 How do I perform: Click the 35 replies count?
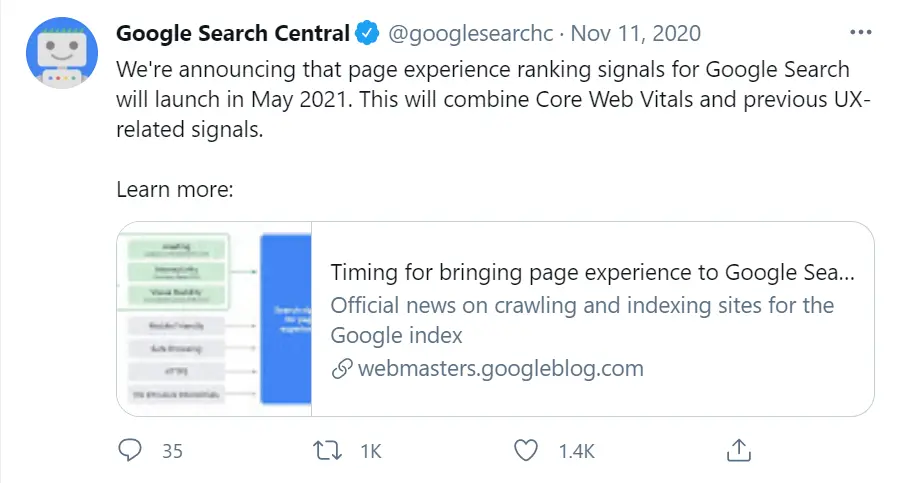pyautogui.click(x=172, y=451)
